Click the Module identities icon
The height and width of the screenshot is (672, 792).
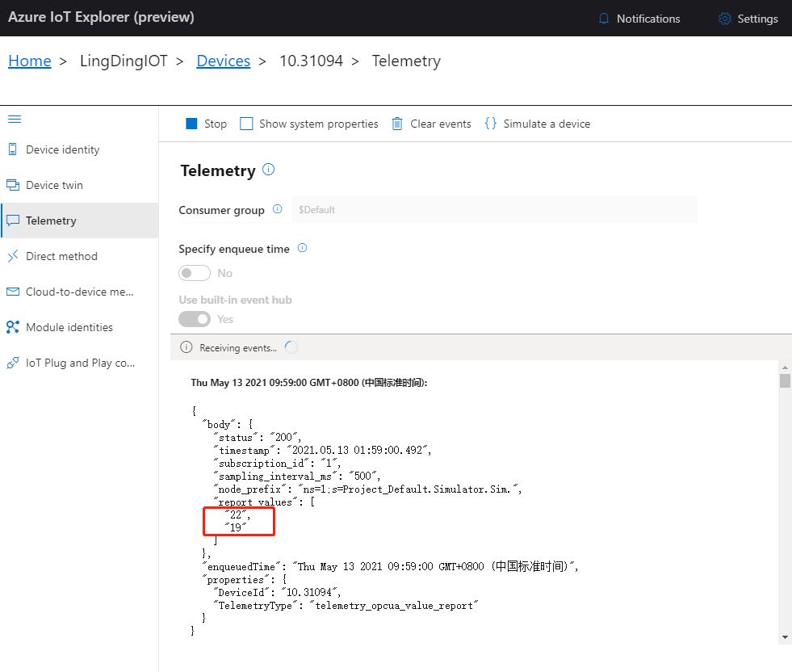(13, 327)
